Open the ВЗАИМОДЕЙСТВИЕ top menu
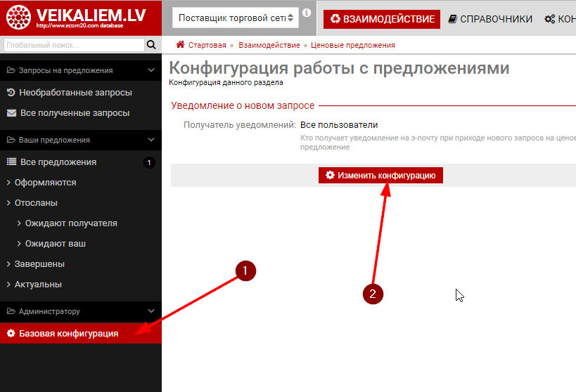Viewport: 576px width, 392px height. 382,19
